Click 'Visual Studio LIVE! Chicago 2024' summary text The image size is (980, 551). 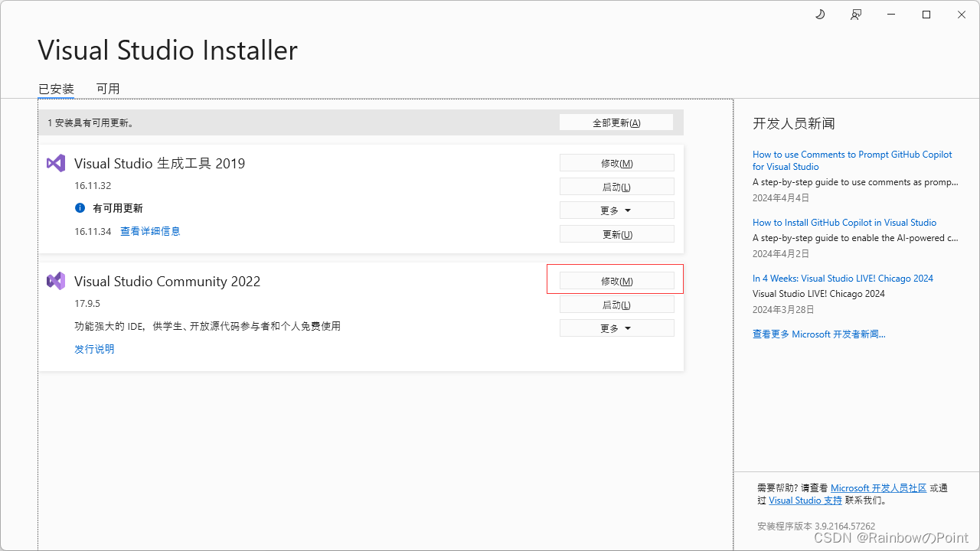click(818, 294)
